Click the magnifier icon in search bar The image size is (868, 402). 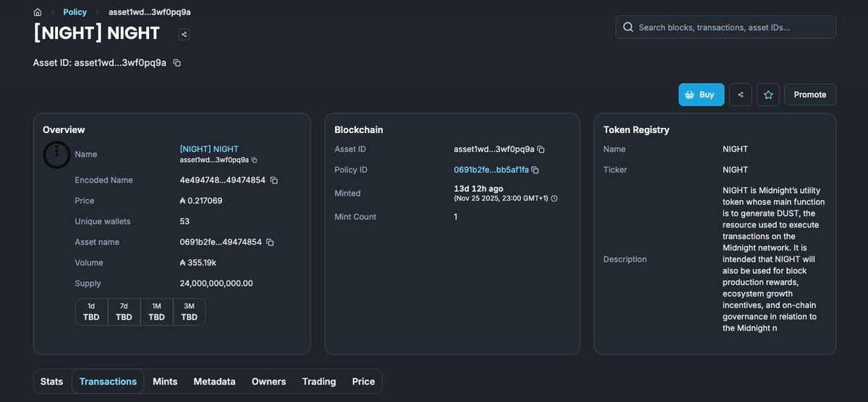[x=628, y=27]
